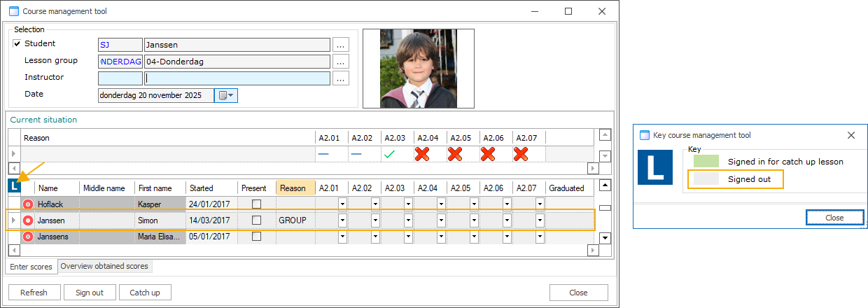
Task: Click the blue dash under A2.02 in Current situation
Action: [x=356, y=154]
